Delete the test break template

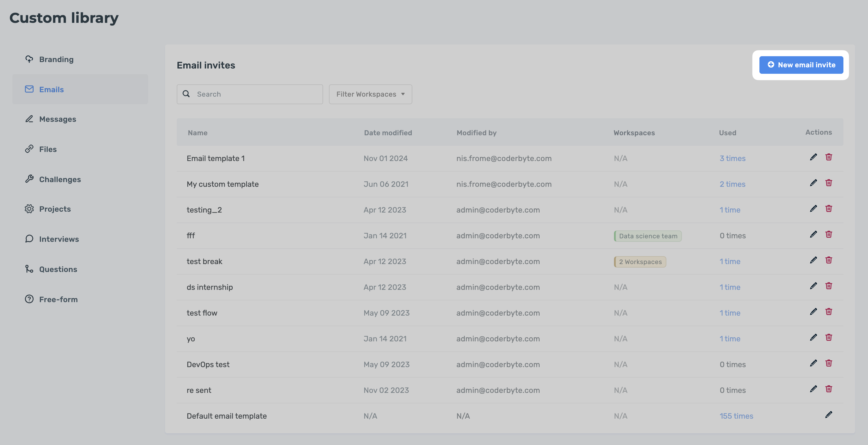point(828,260)
